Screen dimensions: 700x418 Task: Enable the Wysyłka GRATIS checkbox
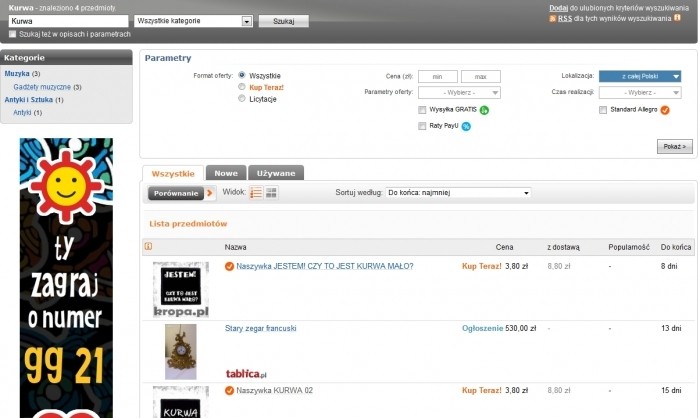point(423,110)
